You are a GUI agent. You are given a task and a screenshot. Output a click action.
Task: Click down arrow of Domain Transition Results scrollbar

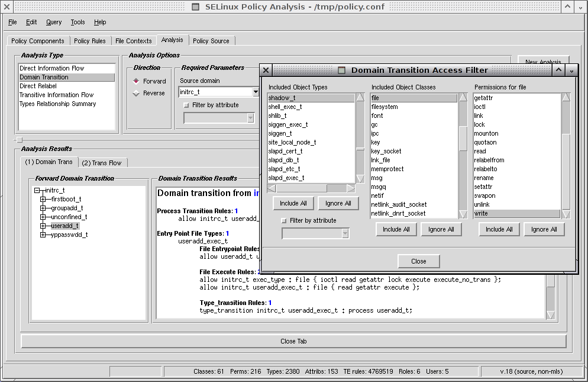[x=551, y=314]
